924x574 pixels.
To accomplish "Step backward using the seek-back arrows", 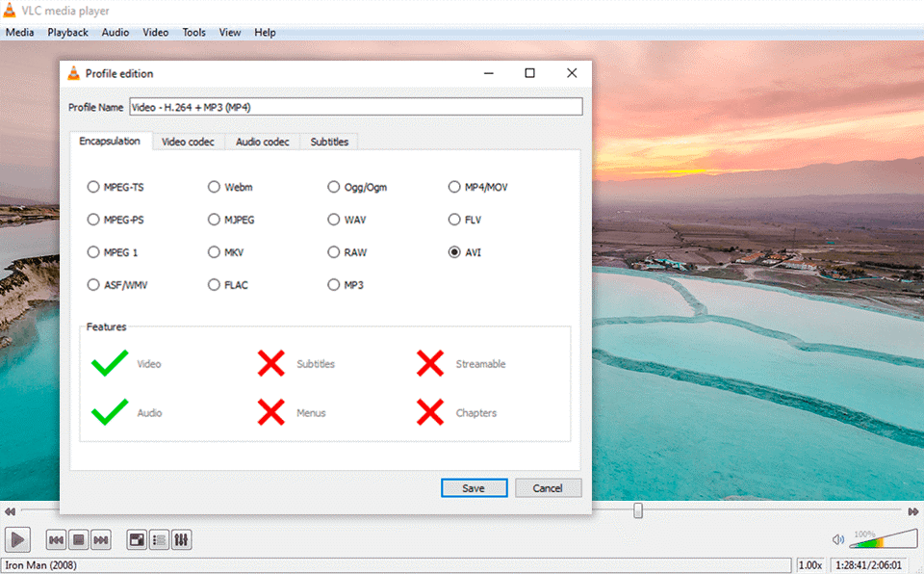I will (x=10, y=511).
